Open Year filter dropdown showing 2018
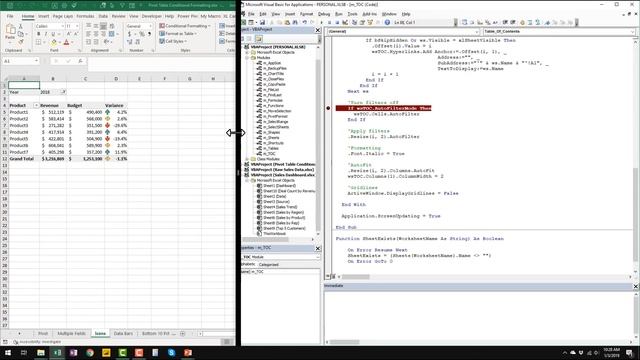Viewport: 640px width, 360px height. point(63,92)
